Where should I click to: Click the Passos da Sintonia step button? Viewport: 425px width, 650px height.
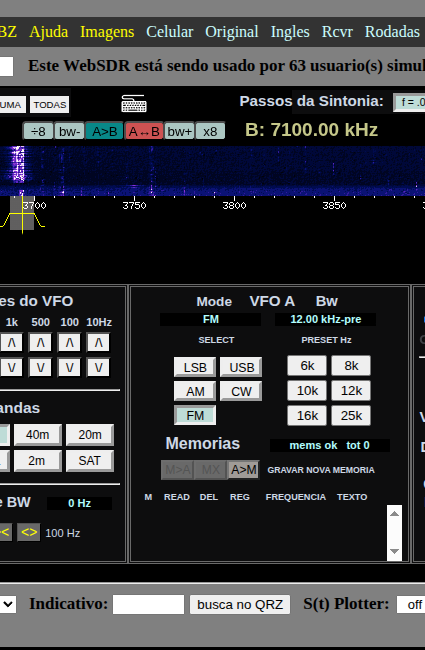click(410, 102)
